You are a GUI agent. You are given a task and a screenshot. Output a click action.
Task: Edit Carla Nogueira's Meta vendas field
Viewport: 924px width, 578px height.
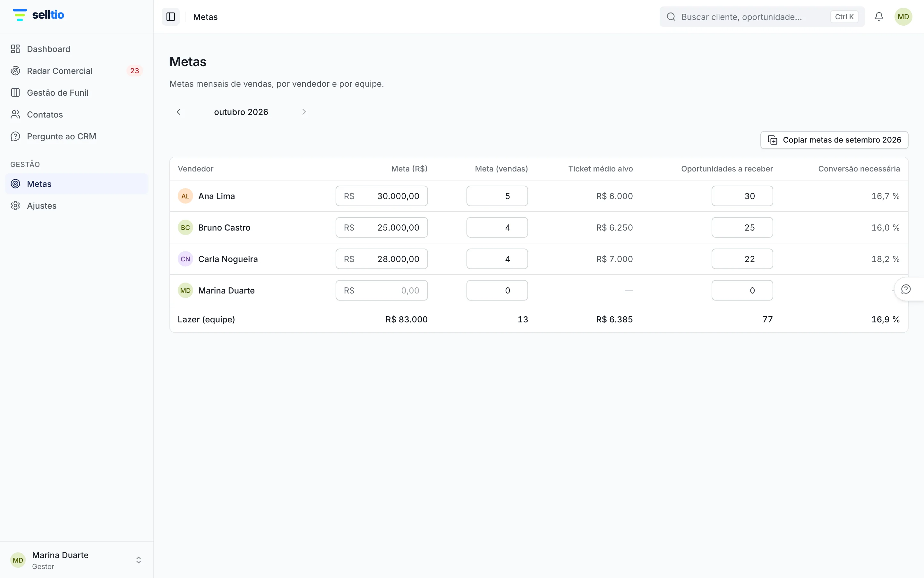coord(497,259)
